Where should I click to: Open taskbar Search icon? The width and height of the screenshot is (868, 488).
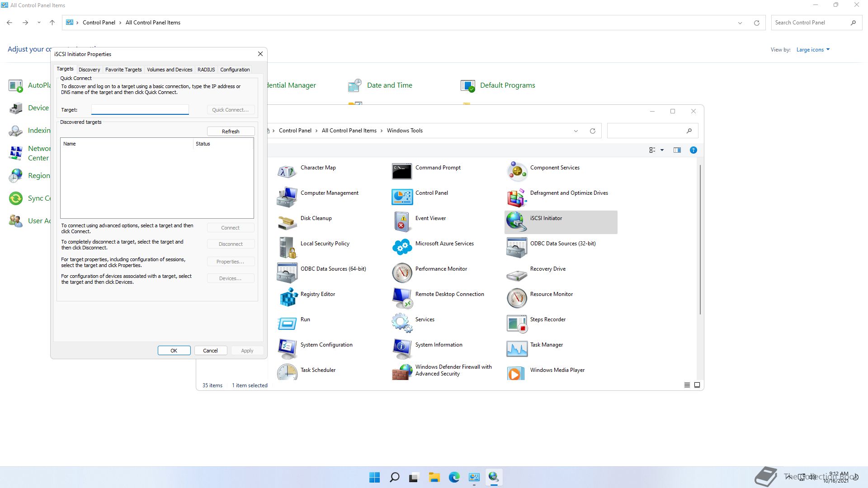point(394,477)
